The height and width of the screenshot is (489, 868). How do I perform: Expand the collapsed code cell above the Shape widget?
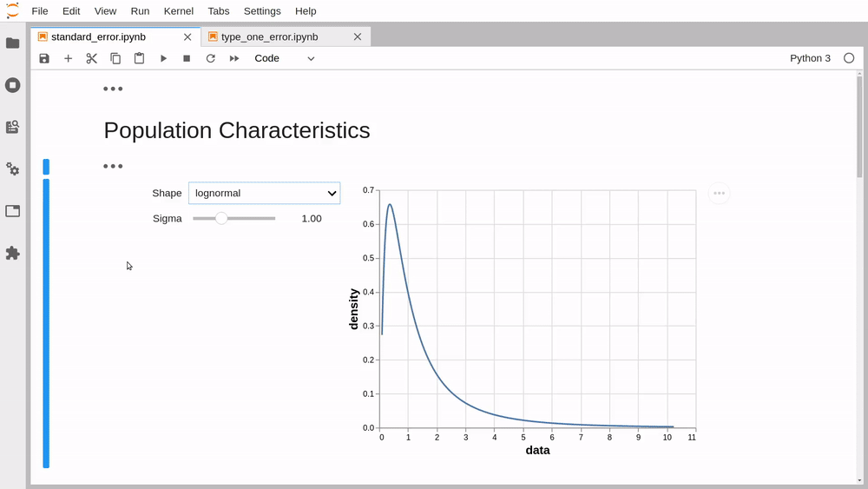pyautogui.click(x=113, y=166)
